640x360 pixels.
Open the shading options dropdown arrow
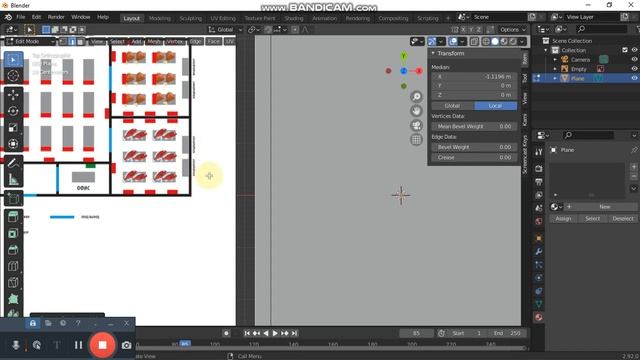[522, 42]
